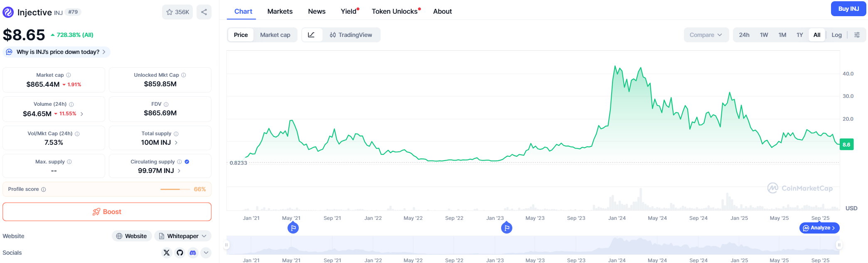The height and width of the screenshot is (263, 868).
Task: Click the Market cap info icon
Action: [x=69, y=75]
